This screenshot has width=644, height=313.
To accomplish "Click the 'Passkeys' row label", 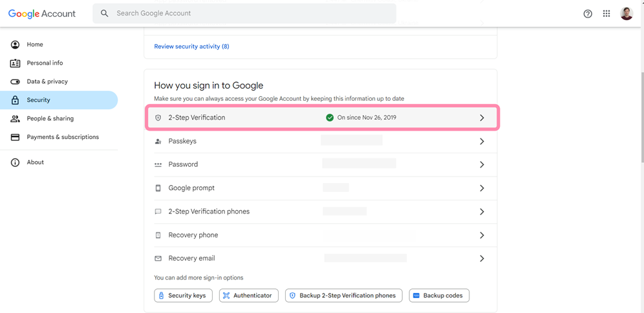I will point(182,141).
